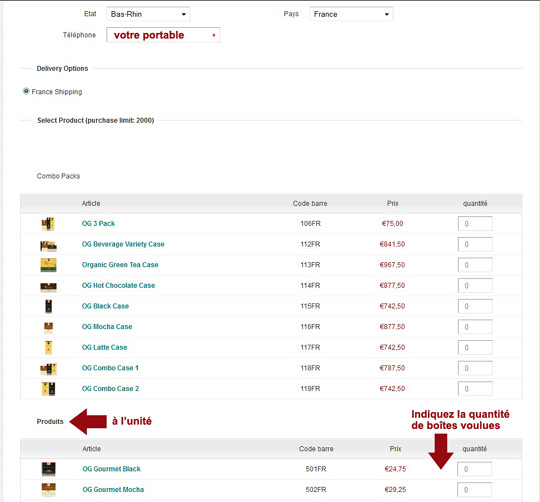Click the OG Latte Case thumbnail

[x=49, y=347]
